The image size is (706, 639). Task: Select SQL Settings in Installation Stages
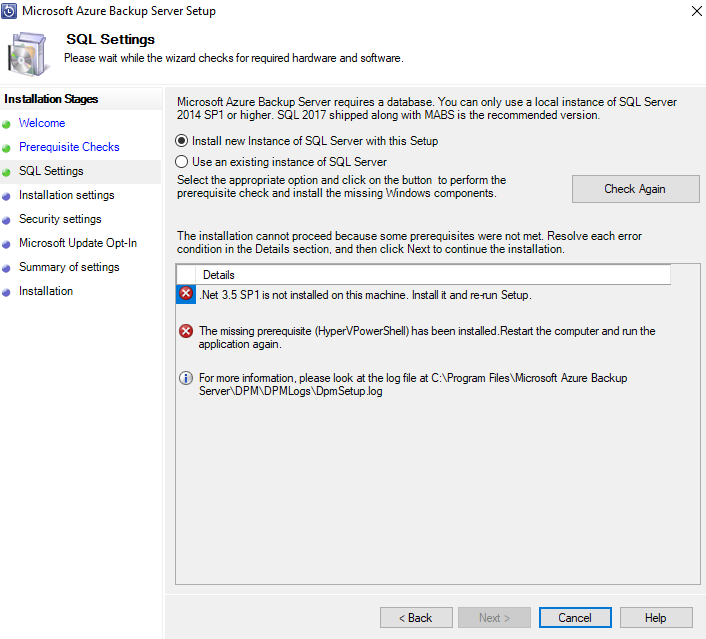pos(51,171)
